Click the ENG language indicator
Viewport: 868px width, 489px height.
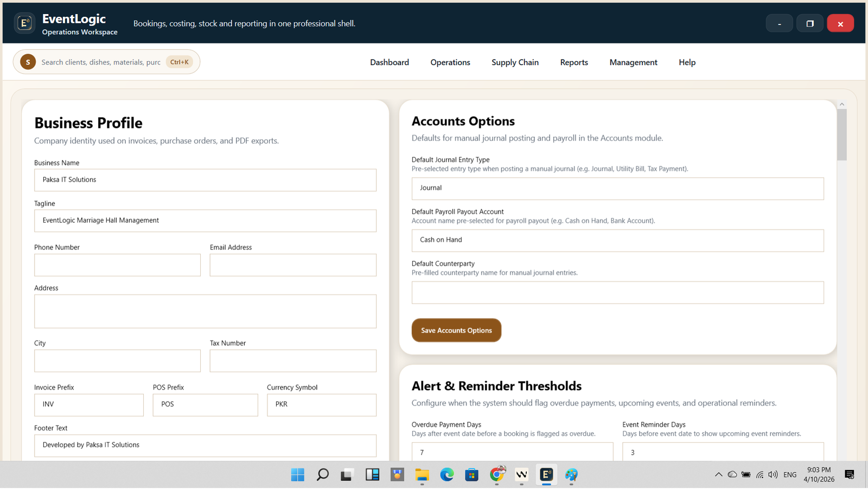[x=789, y=474]
